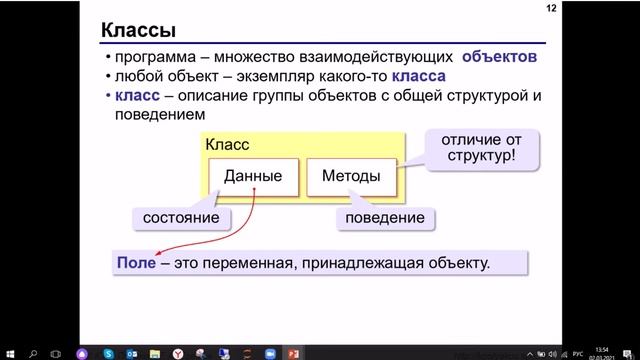
Task: Click the bold word "класс" in third bullet
Action: tap(137, 96)
